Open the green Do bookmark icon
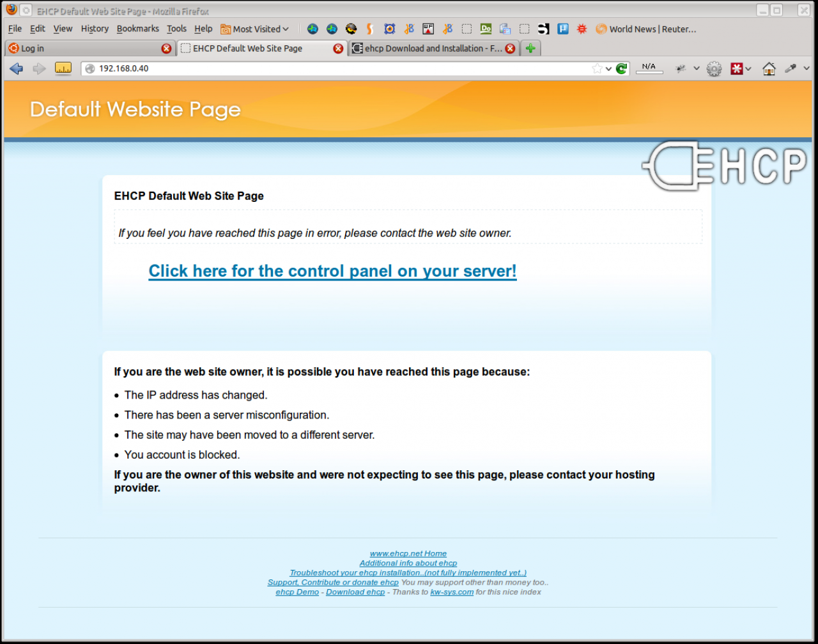This screenshot has height=644, width=818. point(486,29)
